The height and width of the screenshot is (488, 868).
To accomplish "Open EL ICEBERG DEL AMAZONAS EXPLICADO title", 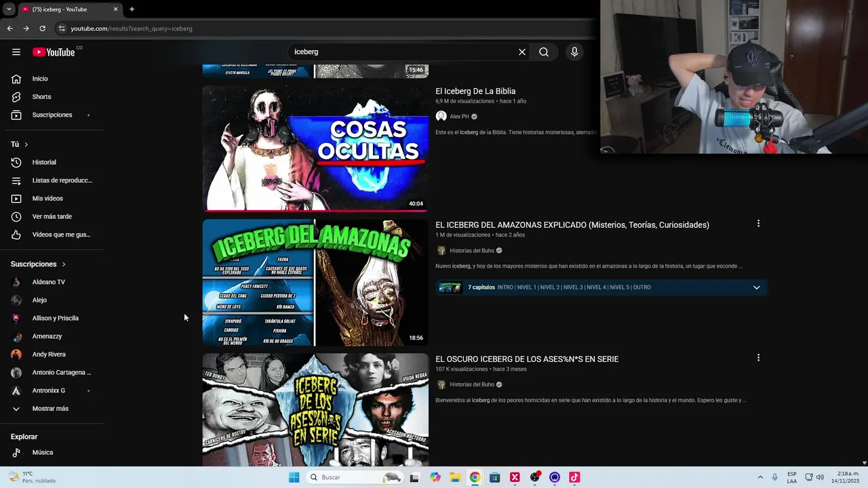I will pos(572,225).
